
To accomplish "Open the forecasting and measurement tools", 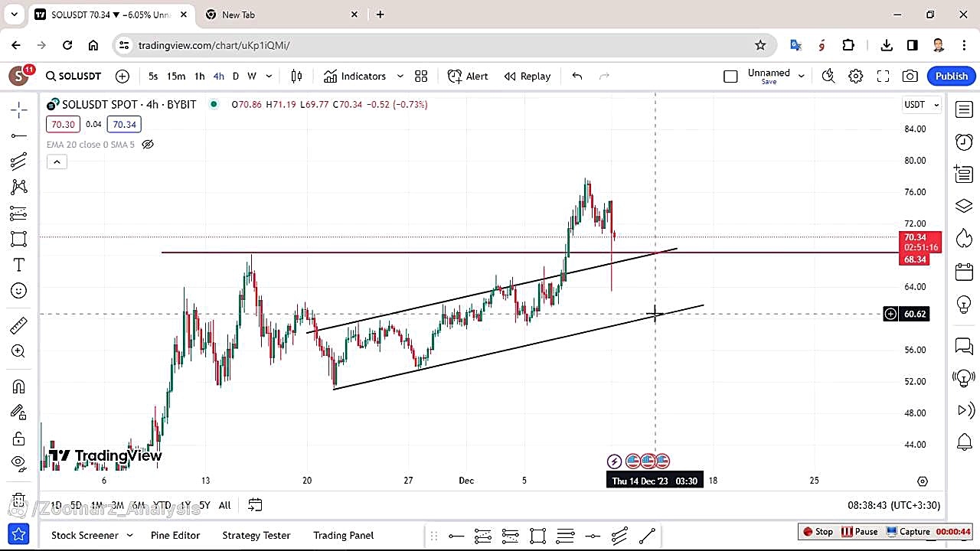I will pos(19,213).
